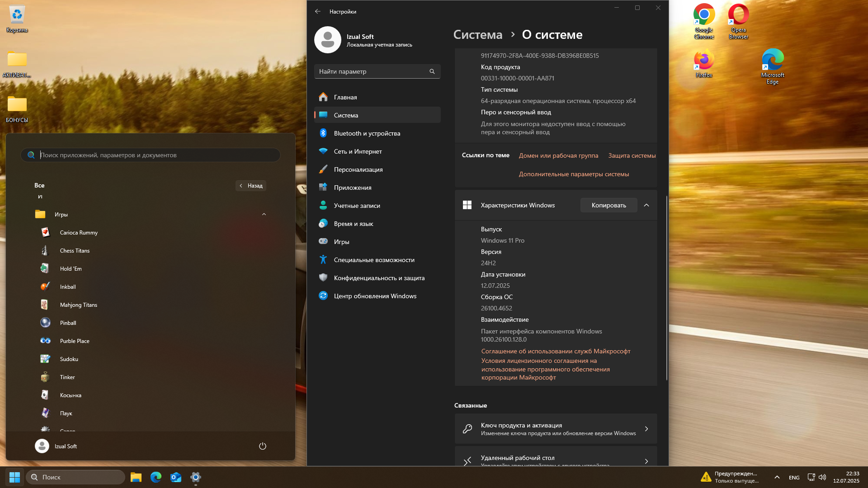Screen dimensions: 868x488
Task: Launch Google Chrome desktop shortcut
Action: pyautogui.click(x=704, y=21)
